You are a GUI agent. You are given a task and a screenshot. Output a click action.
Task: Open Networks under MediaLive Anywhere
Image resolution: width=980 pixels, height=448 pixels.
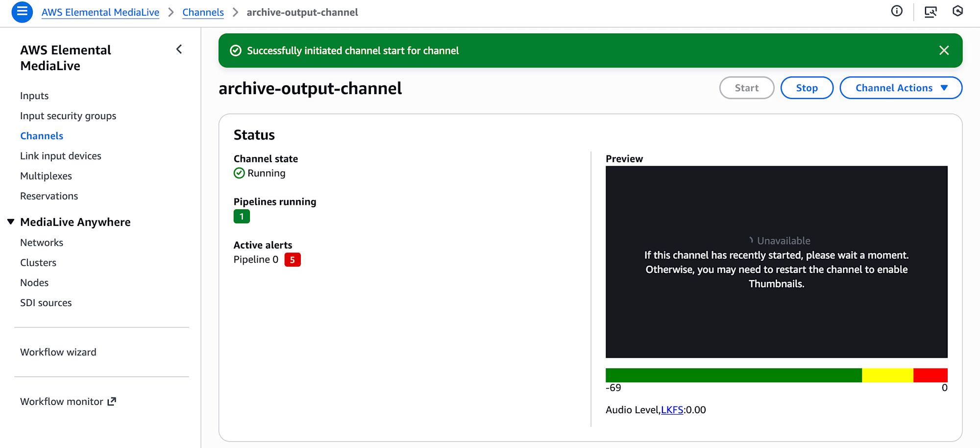pyautogui.click(x=42, y=243)
